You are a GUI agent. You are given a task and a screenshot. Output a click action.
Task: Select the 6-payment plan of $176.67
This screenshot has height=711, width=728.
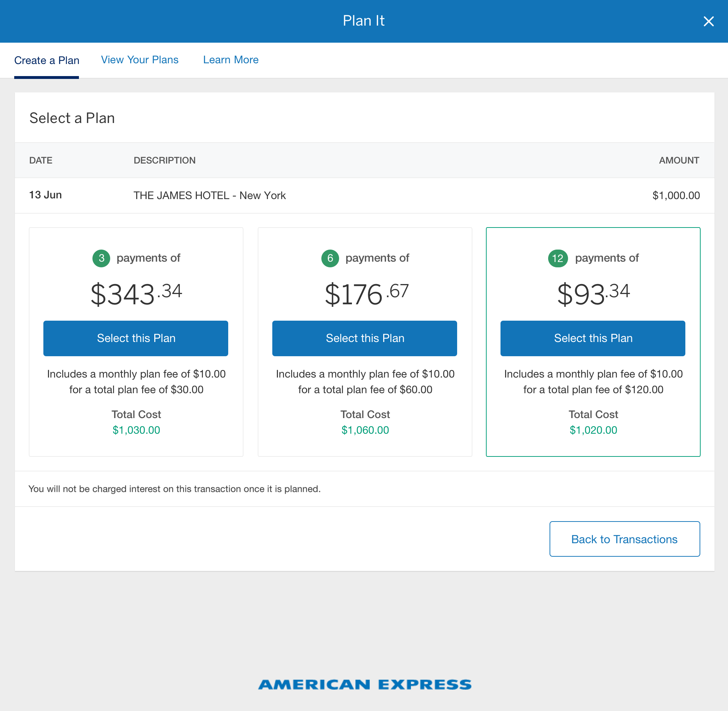point(364,338)
